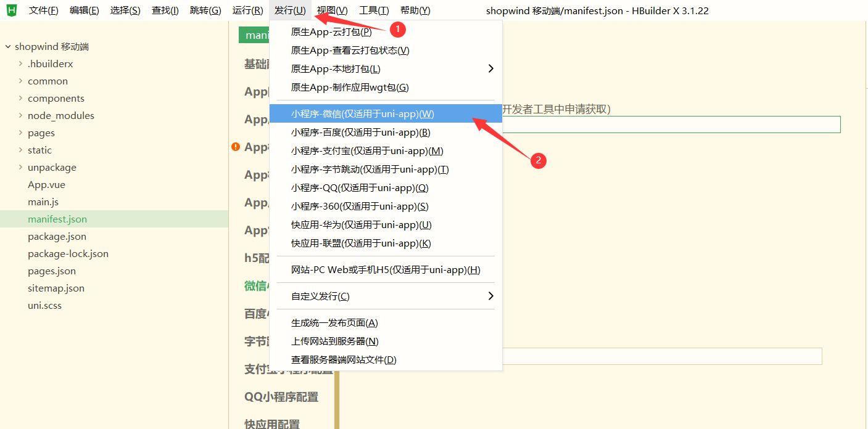Switch to QQ小程序配置 section
Screen dimensions: 868x429
coord(281,397)
